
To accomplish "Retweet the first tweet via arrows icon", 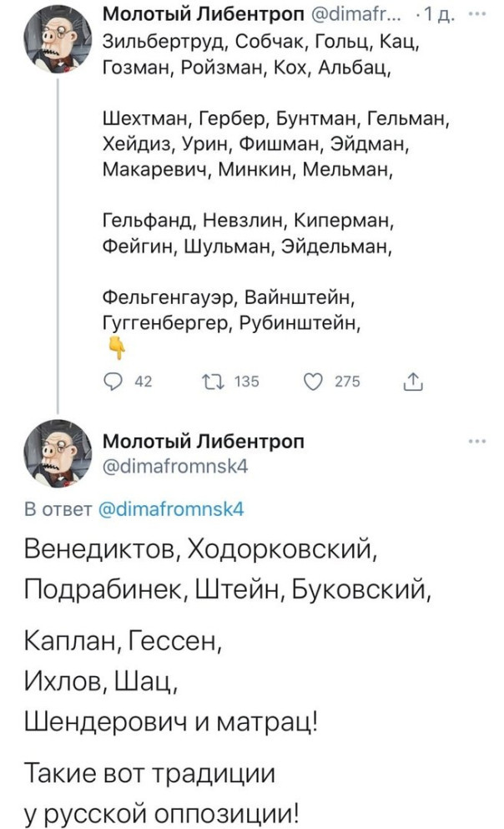I will (214, 382).
